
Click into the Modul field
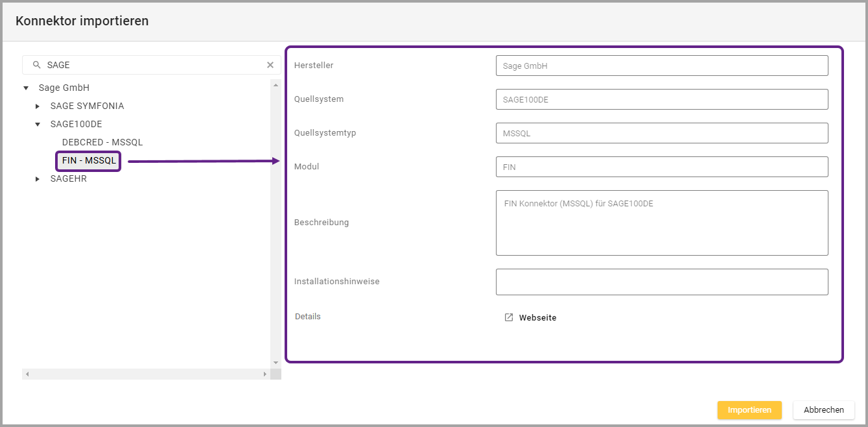coord(662,167)
